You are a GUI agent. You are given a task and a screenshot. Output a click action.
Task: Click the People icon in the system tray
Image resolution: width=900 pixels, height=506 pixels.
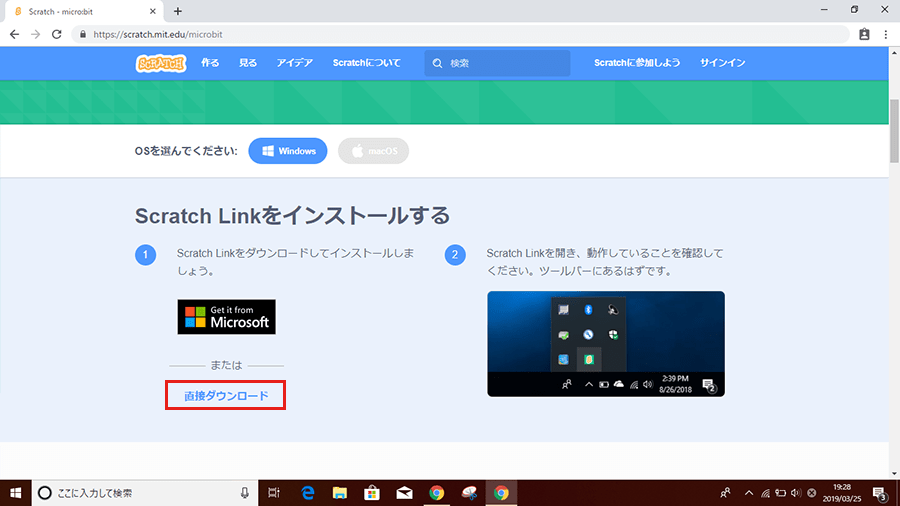(726, 493)
